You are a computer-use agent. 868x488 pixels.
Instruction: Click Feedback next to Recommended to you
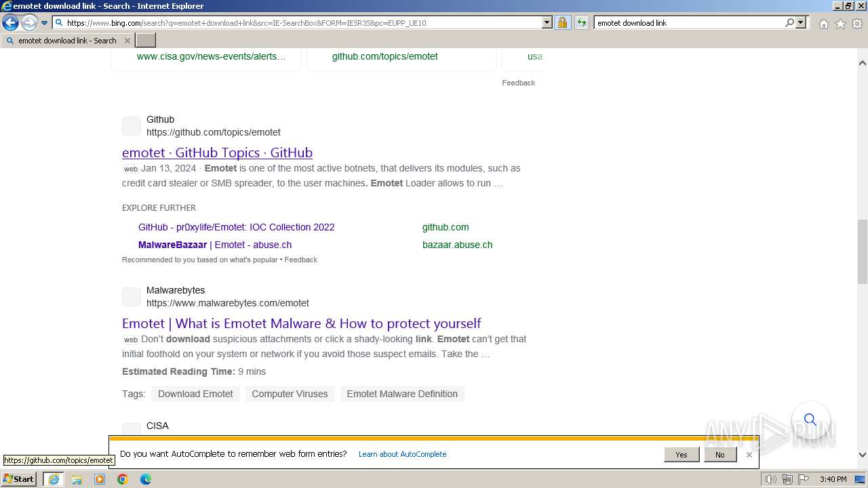coord(300,260)
